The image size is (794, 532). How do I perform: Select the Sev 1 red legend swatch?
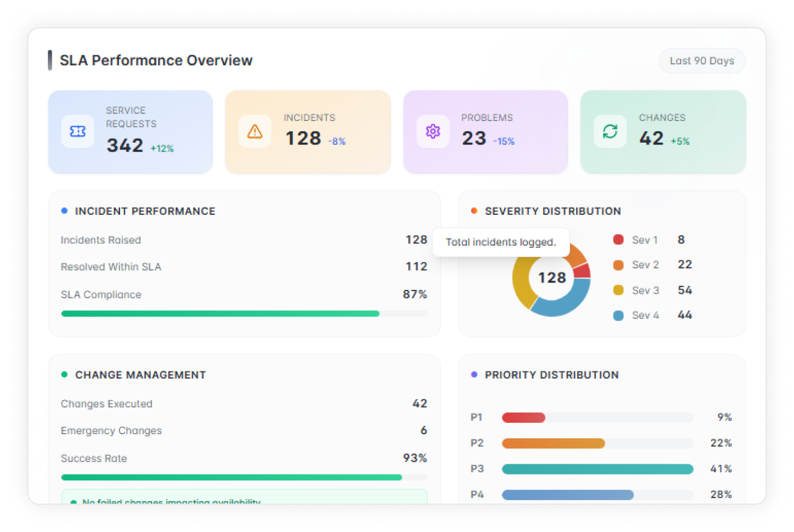pos(618,240)
